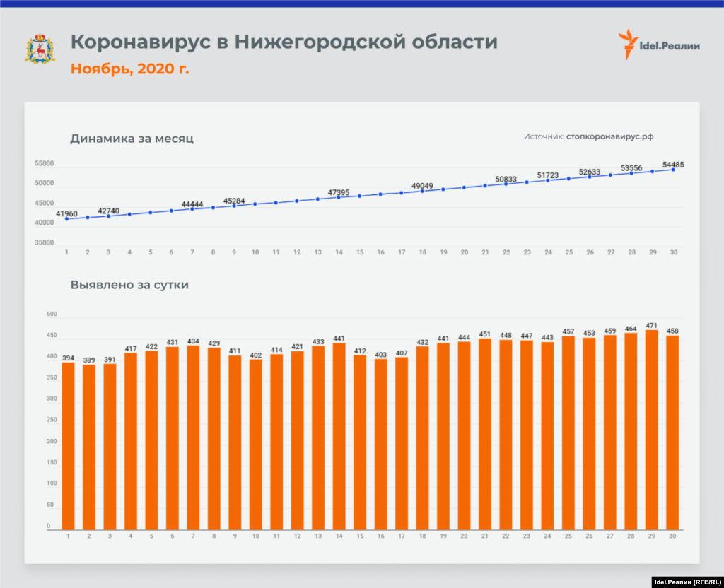
Task: Click the line chart point labeled 45284
Action: [234, 206]
